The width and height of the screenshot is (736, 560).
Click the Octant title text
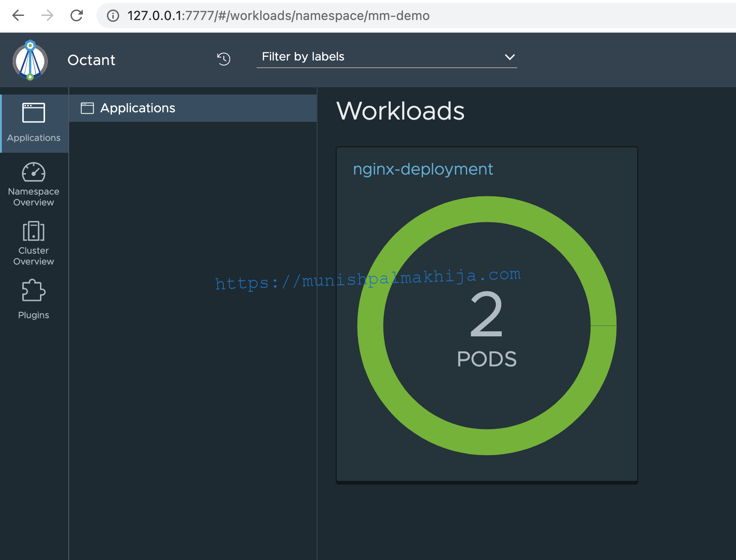click(x=91, y=60)
